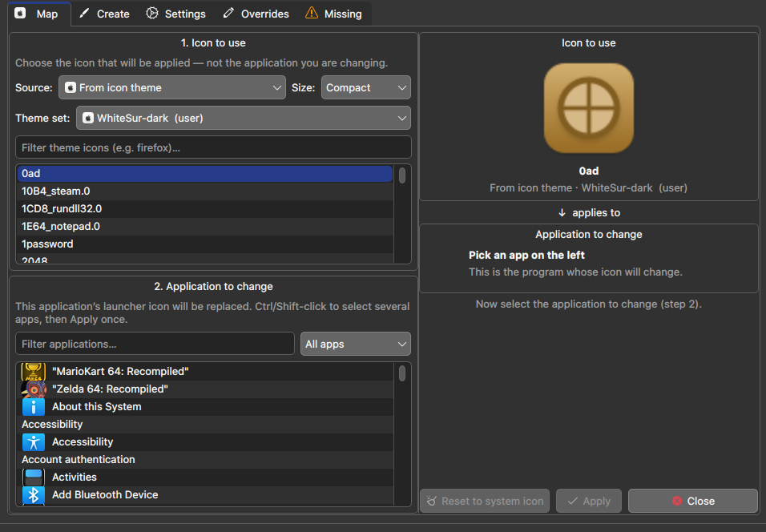Click the Zelda 64 mask icon
766x532 pixels.
click(33, 389)
